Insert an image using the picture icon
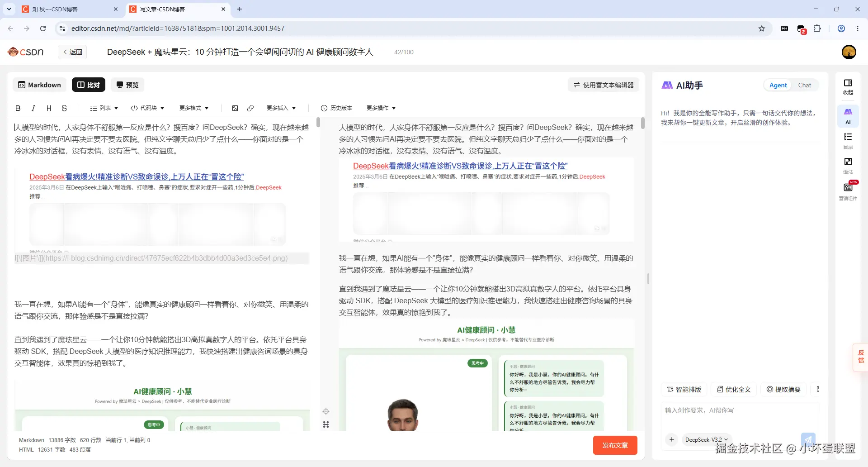 [235, 108]
